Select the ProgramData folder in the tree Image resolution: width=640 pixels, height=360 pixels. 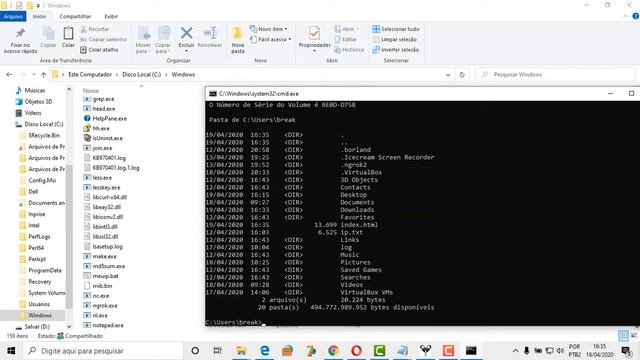coord(44,270)
